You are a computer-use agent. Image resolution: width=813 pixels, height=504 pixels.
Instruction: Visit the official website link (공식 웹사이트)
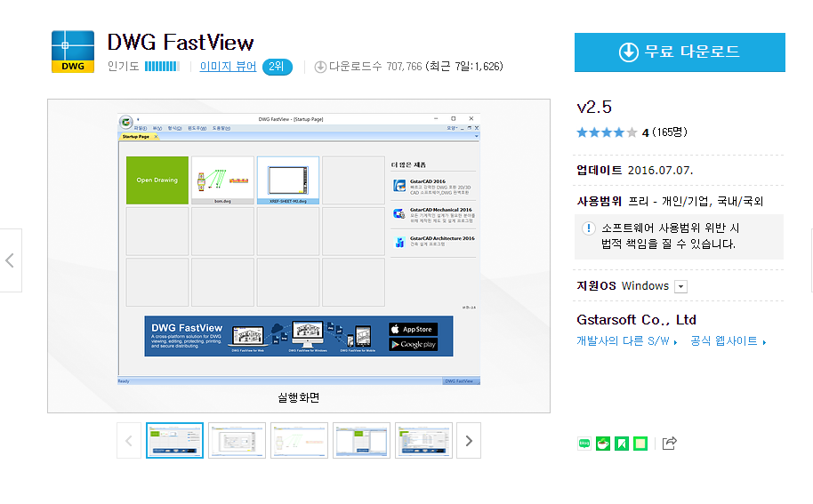[728, 340]
